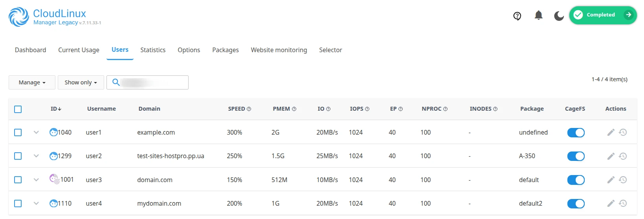Click the INODES column info icon
The width and height of the screenshot is (644, 219).
pos(495,109)
